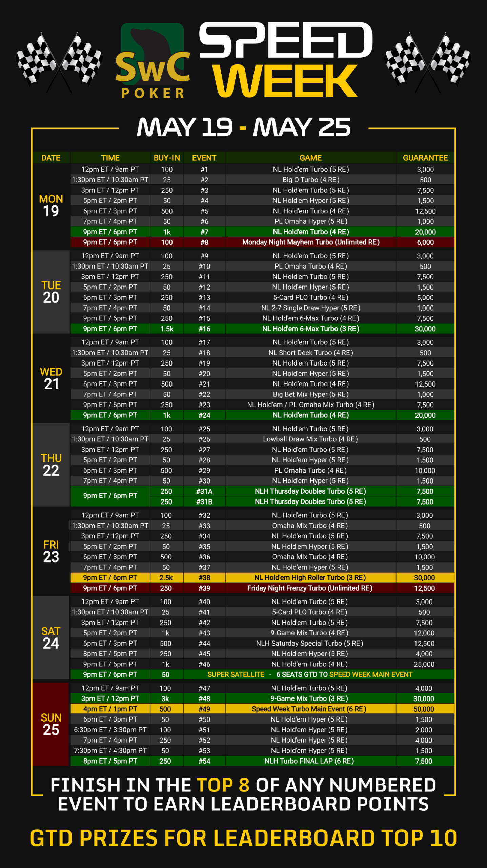Click 'Lowball Draw Mix Turbo (4 RE)'
This screenshot has width=487, height=868.
click(x=310, y=439)
